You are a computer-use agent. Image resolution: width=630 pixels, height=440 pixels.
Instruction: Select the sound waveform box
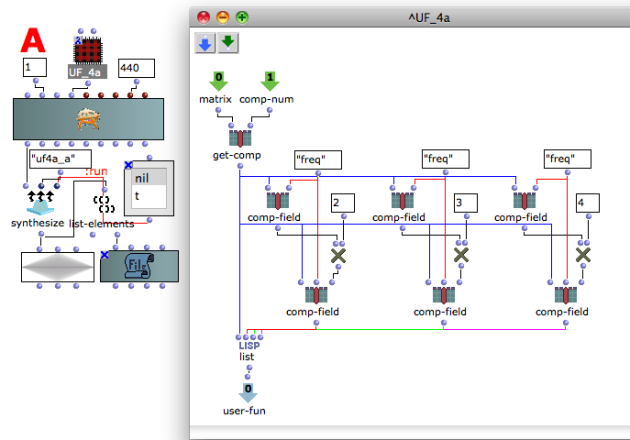[58, 267]
